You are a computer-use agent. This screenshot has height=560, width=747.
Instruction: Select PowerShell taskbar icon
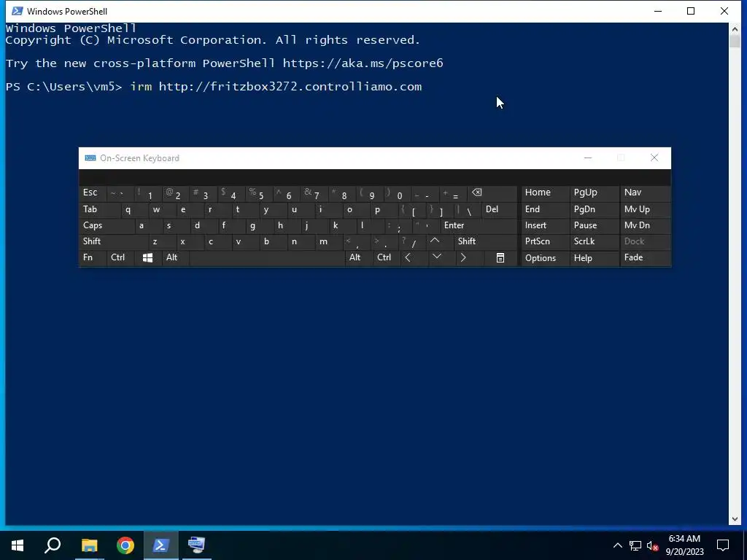(161, 545)
